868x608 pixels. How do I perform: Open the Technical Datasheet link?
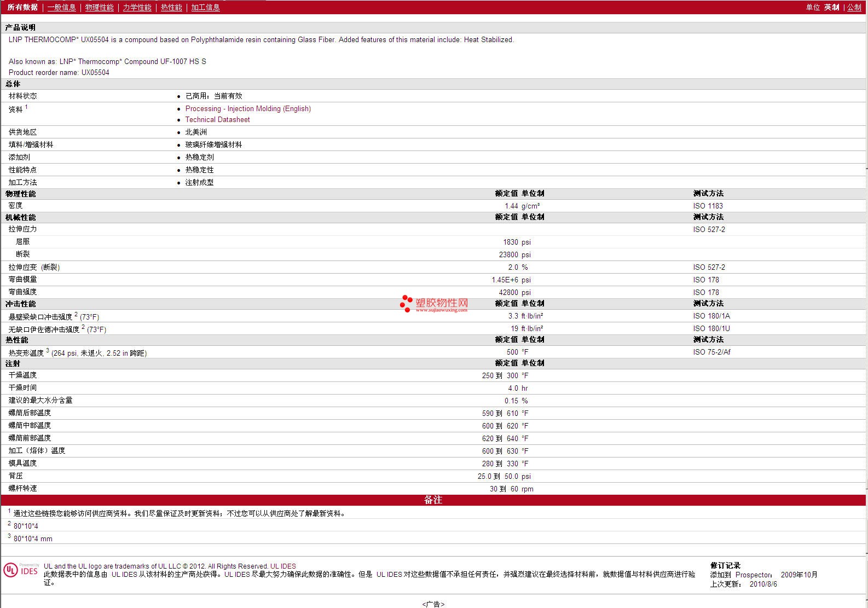click(217, 119)
